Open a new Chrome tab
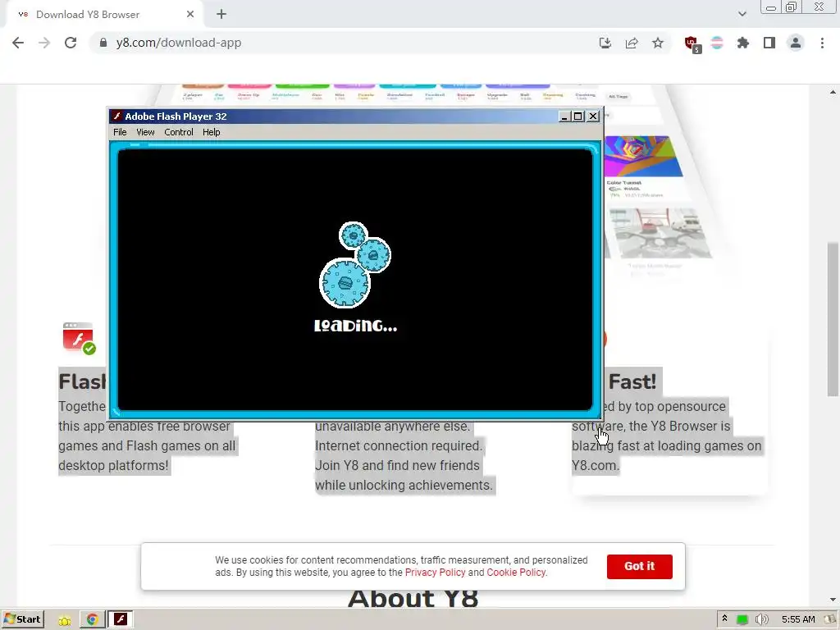Image resolution: width=840 pixels, height=630 pixels. pos(221,15)
